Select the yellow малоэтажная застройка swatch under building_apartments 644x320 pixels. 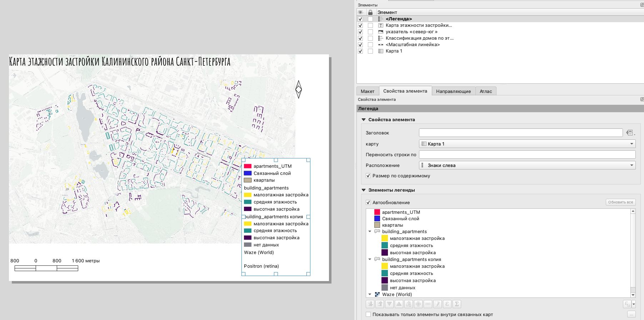pyautogui.click(x=385, y=238)
